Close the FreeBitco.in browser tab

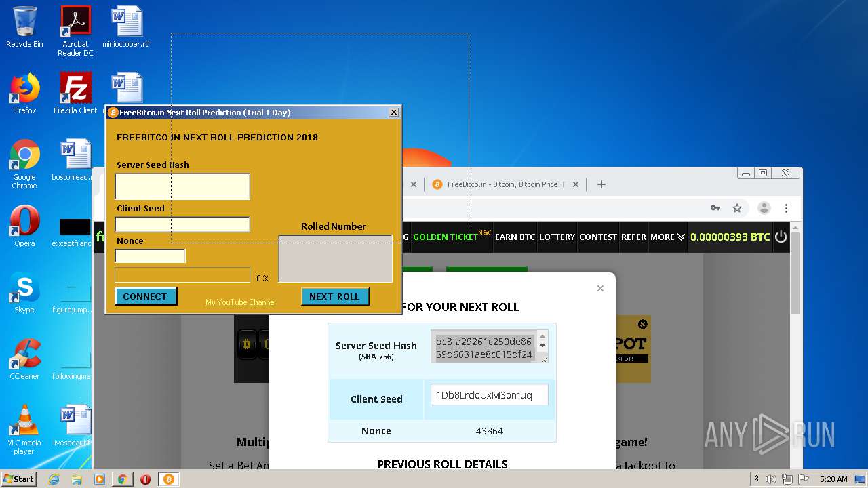pyautogui.click(x=576, y=184)
